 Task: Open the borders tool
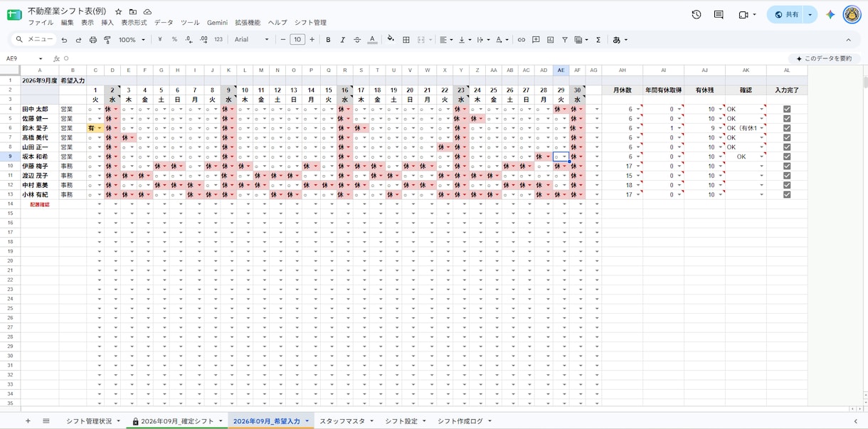pyautogui.click(x=406, y=40)
